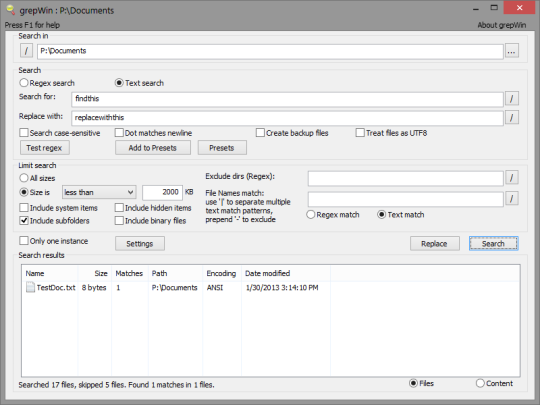Open About grepWin link

(x=501, y=25)
